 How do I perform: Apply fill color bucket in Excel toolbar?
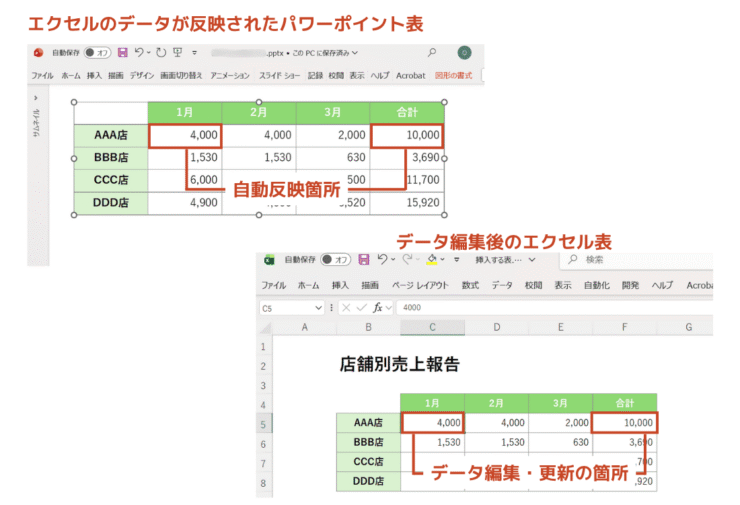pyautogui.click(x=432, y=259)
